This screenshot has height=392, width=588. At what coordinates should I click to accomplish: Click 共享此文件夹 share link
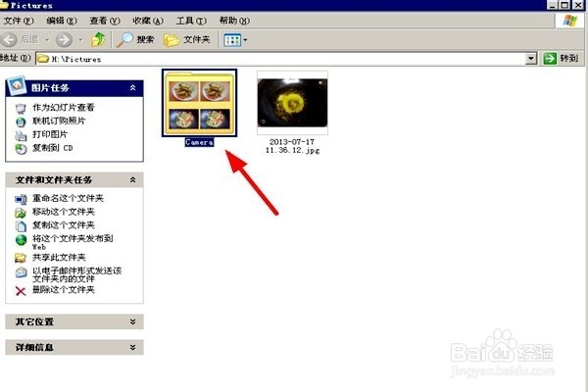tap(59, 258)
